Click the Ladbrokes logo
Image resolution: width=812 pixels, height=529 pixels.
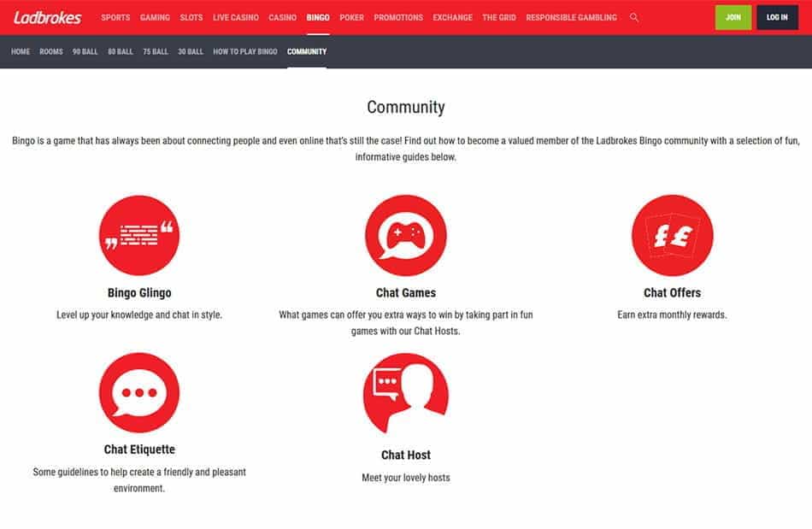pos(47,18)
